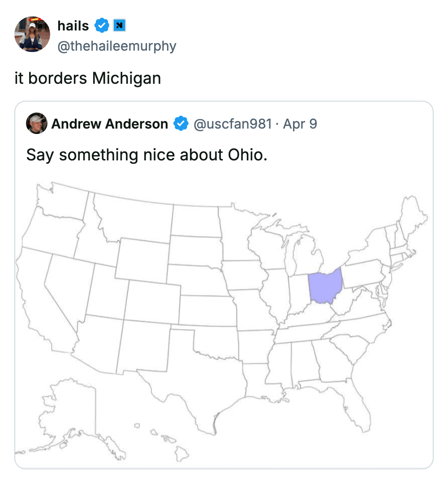The image size is (448, 483).
Task: Click Andrew Anderson's blue verified checkmark
Action: (x=181, y=123)
